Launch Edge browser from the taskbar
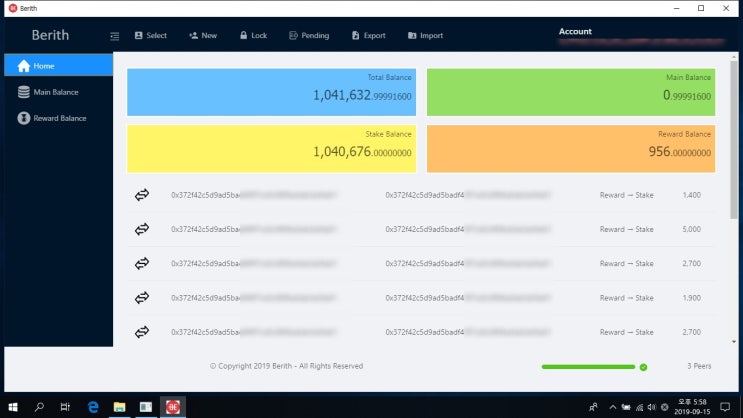 [x=93, y=407]
